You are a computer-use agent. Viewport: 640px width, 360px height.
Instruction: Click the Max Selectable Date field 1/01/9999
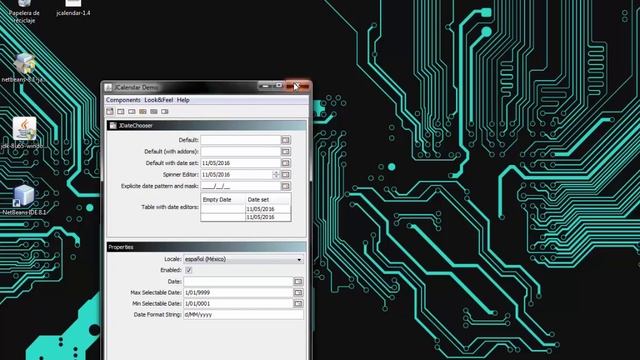[238, 292]
